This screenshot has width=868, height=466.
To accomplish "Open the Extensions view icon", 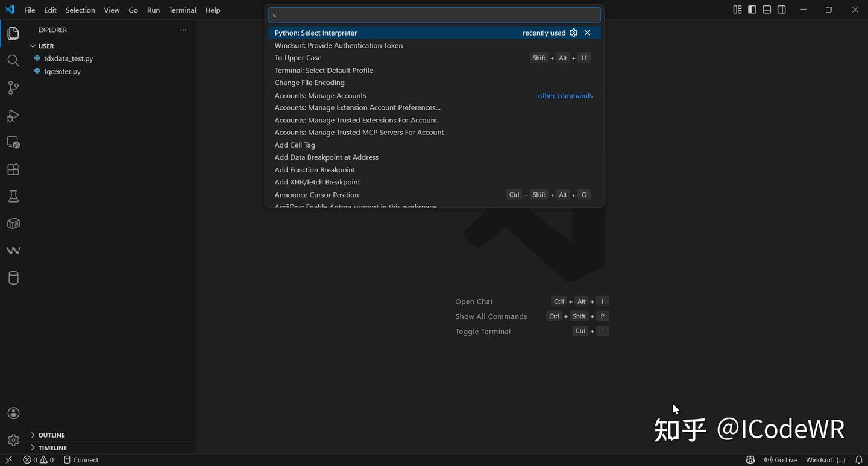I will click(x=13, y=169).
